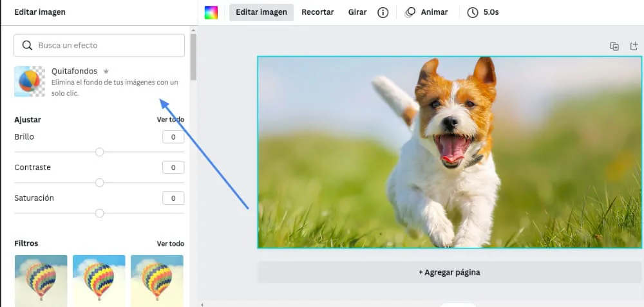Click the Saturación slider handle

[99, 214]
